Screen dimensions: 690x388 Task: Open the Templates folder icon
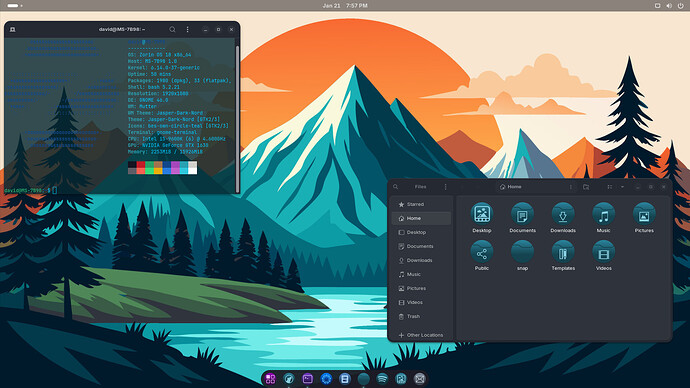(563, 252)
